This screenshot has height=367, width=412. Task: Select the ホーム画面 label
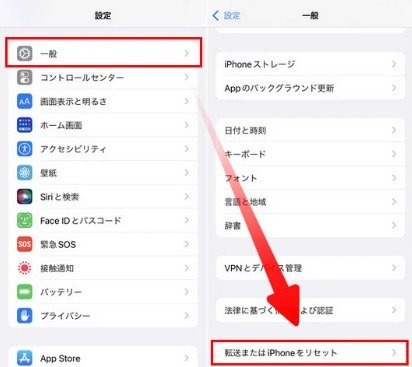coord(61,125)
